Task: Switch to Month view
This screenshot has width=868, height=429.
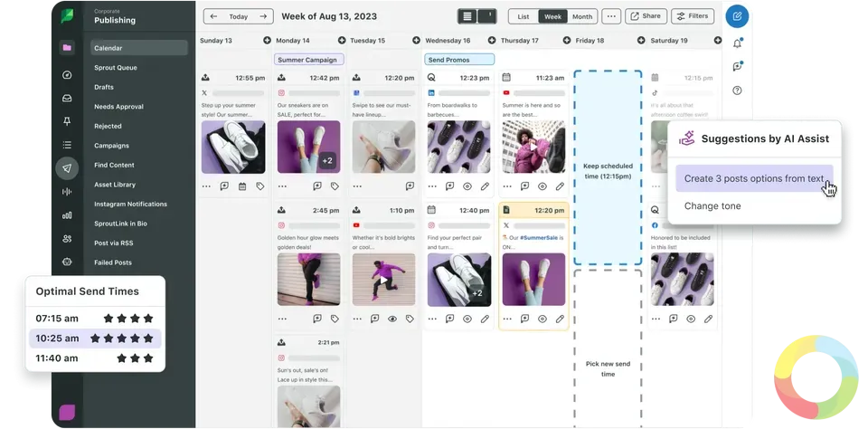Action: coord(582,16)
